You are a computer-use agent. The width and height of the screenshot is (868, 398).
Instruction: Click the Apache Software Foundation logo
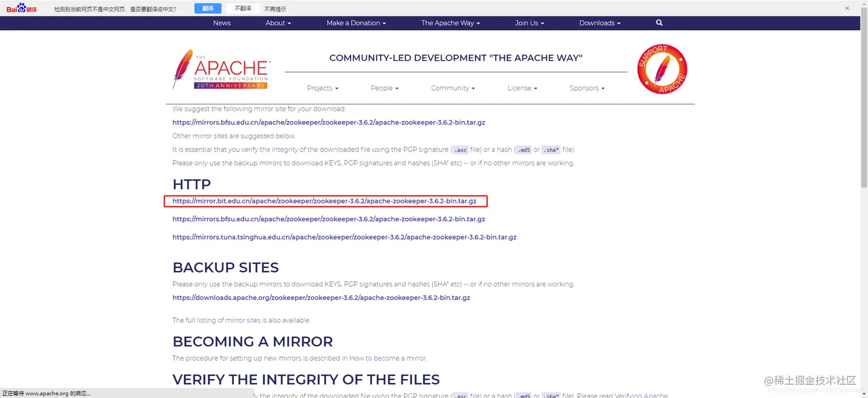coord(221,69)
